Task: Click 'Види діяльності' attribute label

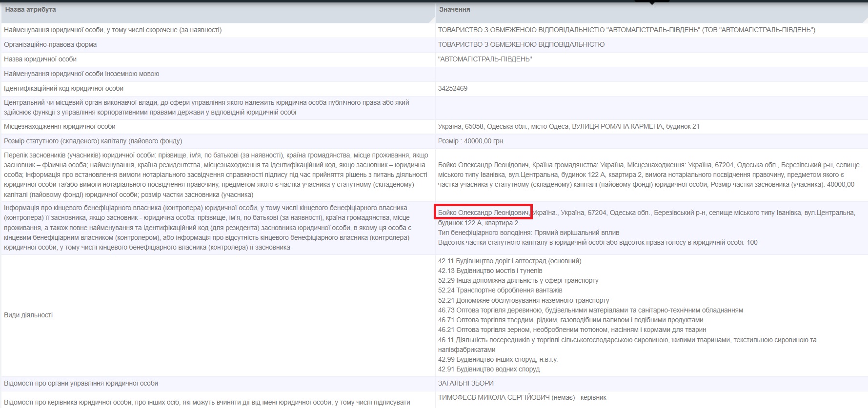Action: point(28,315)
